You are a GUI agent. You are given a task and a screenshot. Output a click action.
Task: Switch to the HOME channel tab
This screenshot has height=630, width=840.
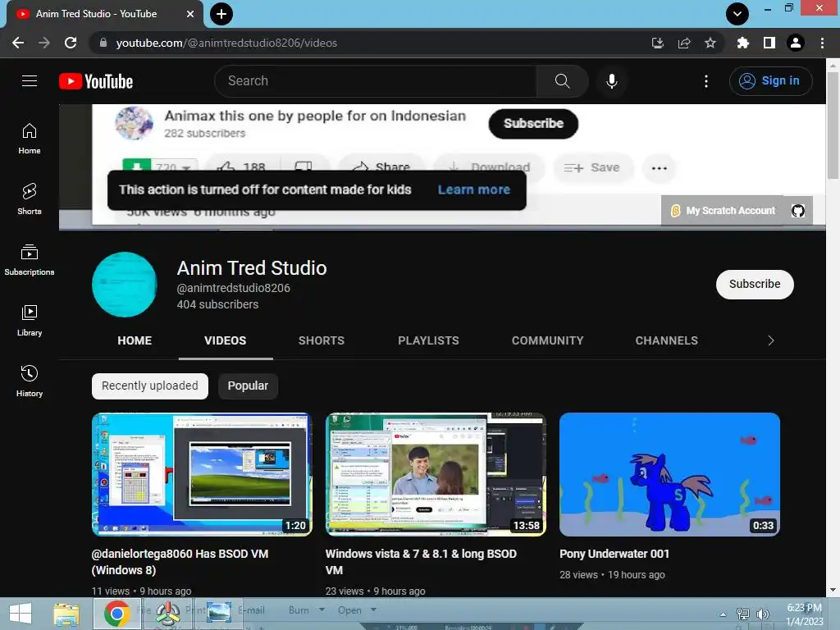tap(135, 340)
